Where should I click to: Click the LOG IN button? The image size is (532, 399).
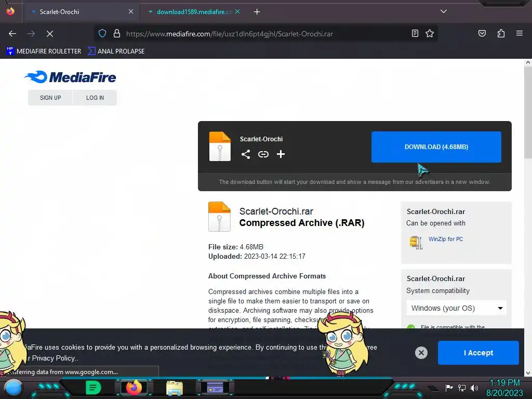[95, 98]
